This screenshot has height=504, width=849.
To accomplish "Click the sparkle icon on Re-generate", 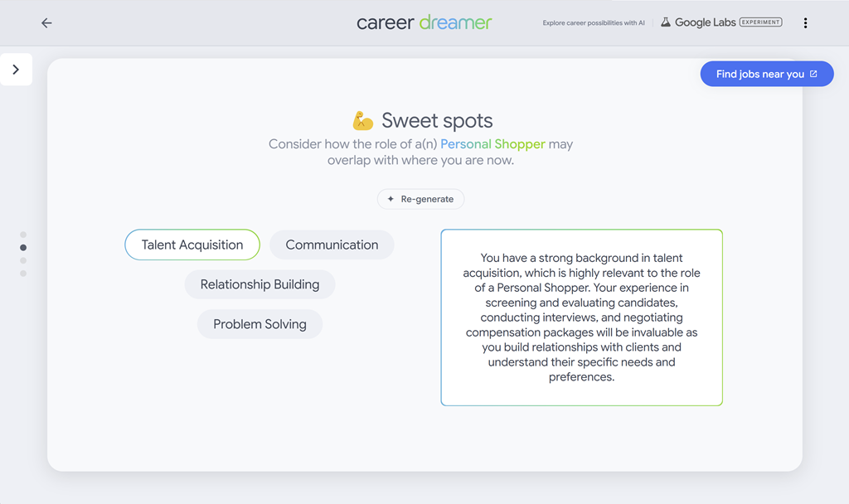I will pos(391,200).
